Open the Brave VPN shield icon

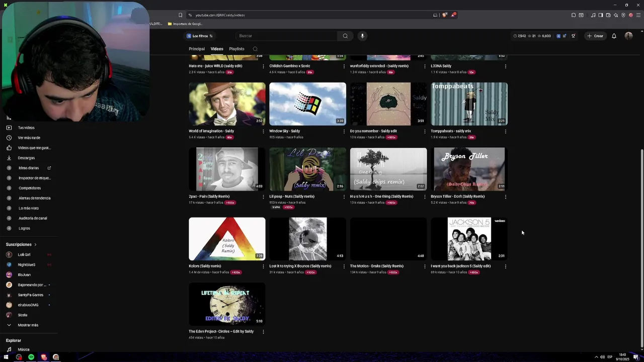(623, 15)
